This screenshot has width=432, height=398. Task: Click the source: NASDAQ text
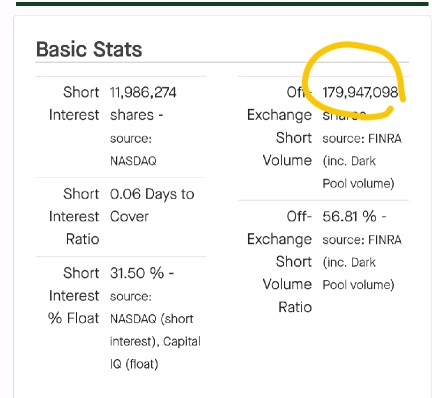coord(133,150)
